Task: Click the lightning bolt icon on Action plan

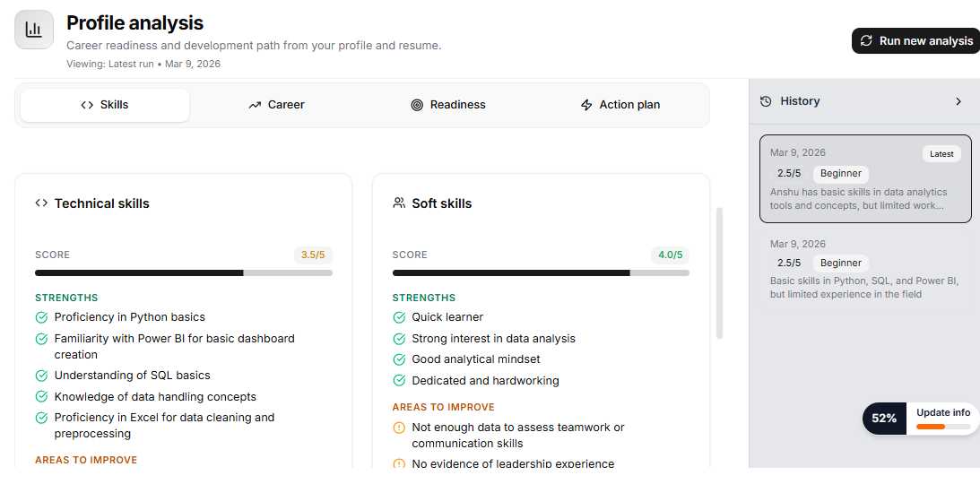Action: 586,105
